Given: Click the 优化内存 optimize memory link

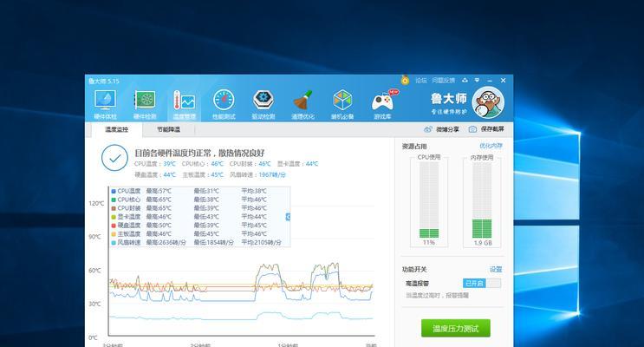Looking at the screenshot, I should 491,146.
